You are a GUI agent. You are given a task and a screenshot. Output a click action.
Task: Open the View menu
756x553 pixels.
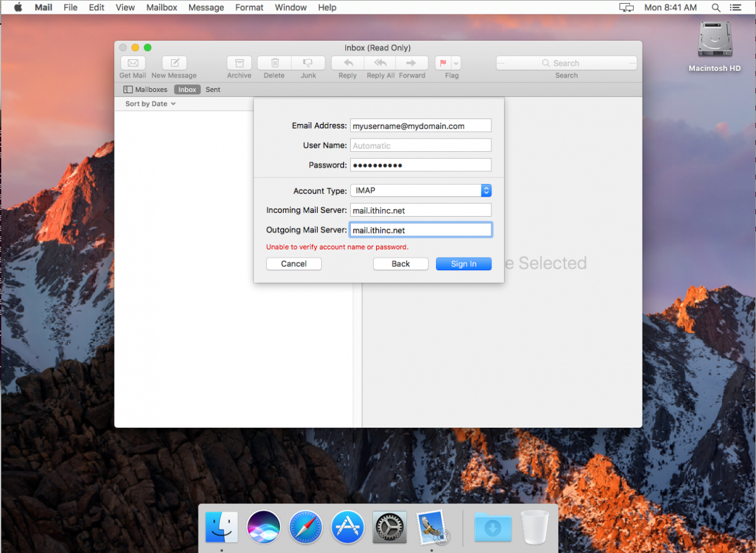(125, 8)
